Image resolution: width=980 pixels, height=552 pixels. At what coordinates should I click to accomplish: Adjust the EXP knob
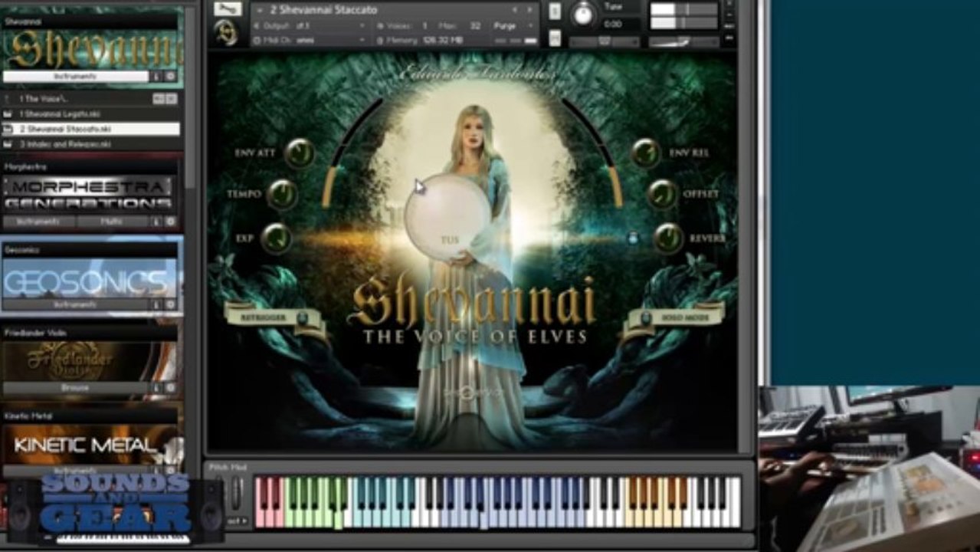coord(276,238)
